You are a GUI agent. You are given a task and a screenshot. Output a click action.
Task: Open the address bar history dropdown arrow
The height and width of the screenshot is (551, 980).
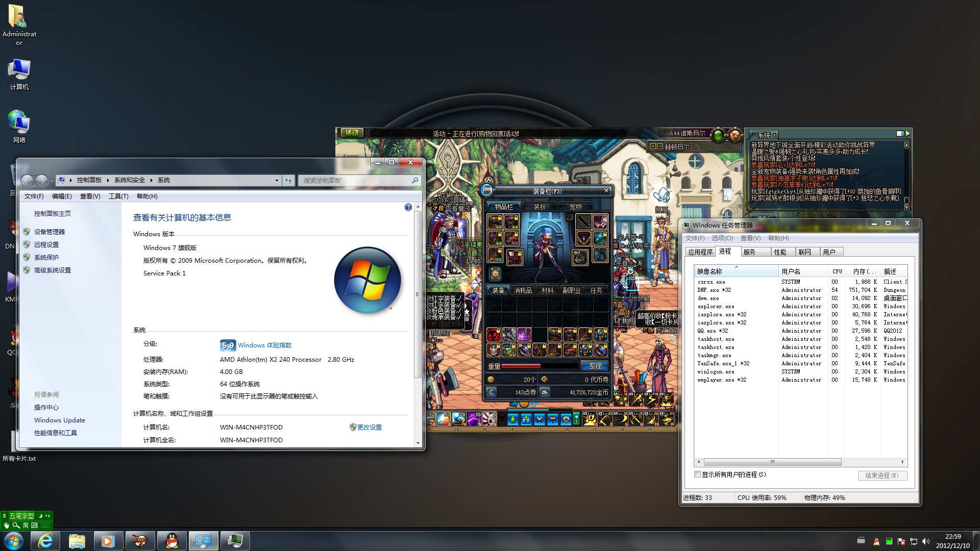point(277,180)
